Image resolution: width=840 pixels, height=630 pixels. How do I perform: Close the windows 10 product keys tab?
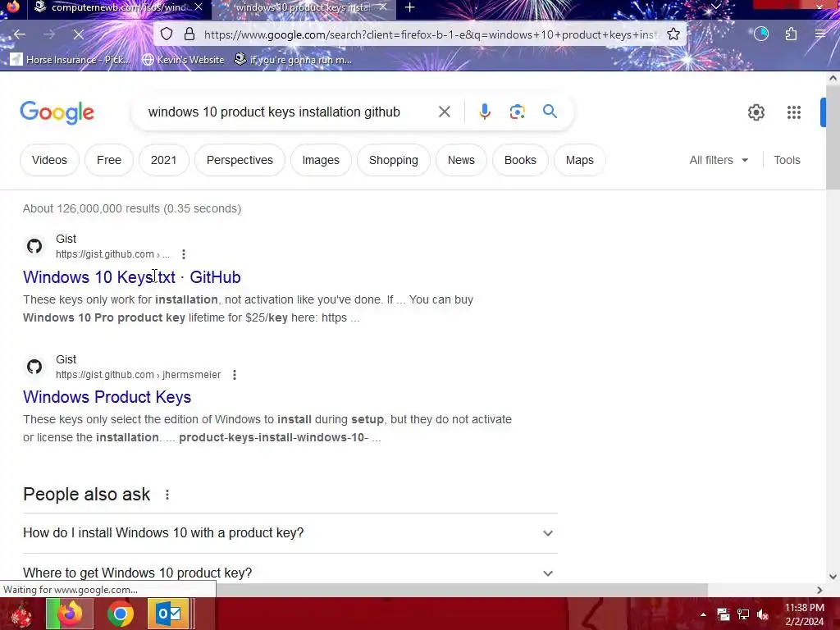[x=383, y=7]
